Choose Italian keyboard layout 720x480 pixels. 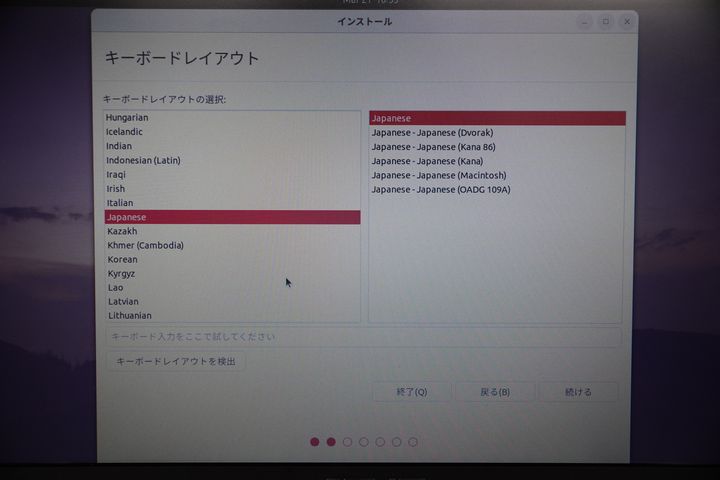(x=232, y=203)
